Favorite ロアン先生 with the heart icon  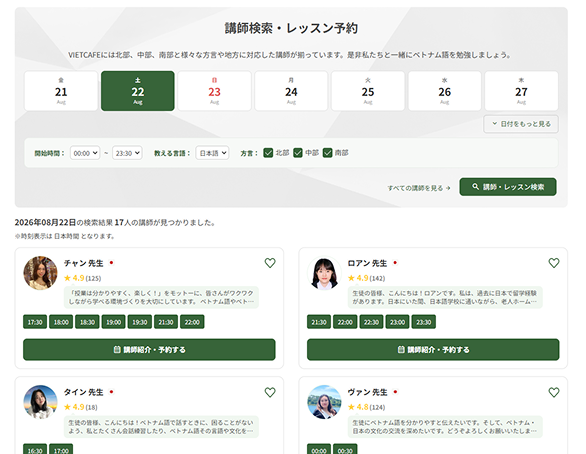point(554,263)
